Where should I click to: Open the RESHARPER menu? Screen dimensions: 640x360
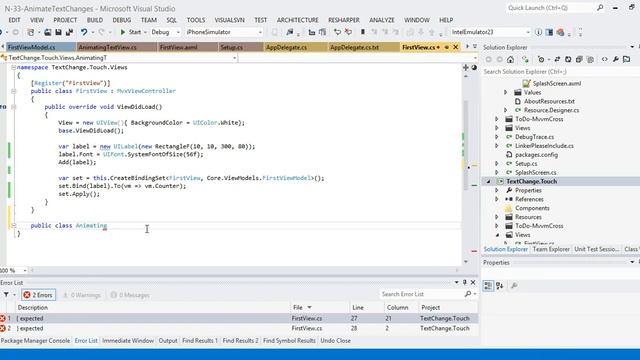pos(344,20)
